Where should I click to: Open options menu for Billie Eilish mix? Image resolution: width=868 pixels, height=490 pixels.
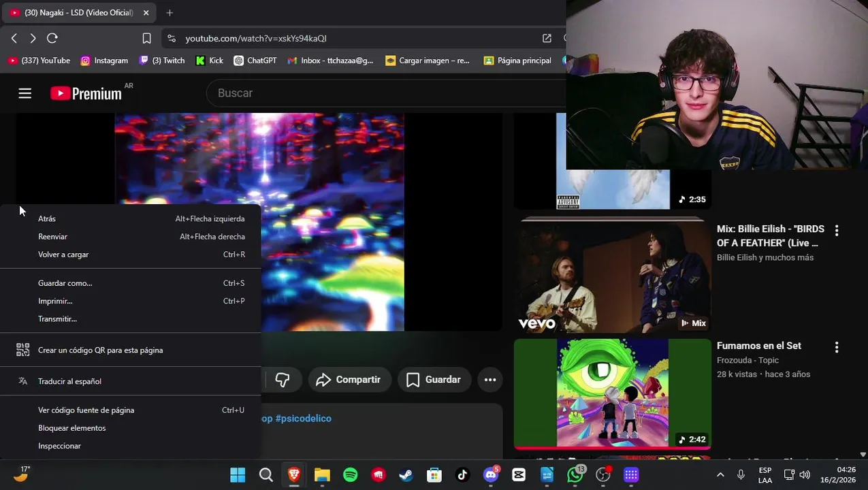coord(837,231)
